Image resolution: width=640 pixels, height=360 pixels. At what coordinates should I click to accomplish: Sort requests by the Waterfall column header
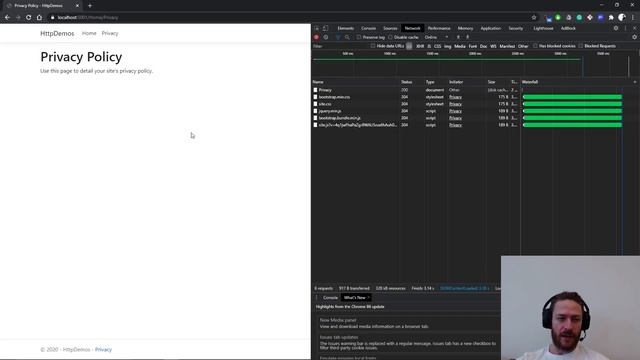530,82
